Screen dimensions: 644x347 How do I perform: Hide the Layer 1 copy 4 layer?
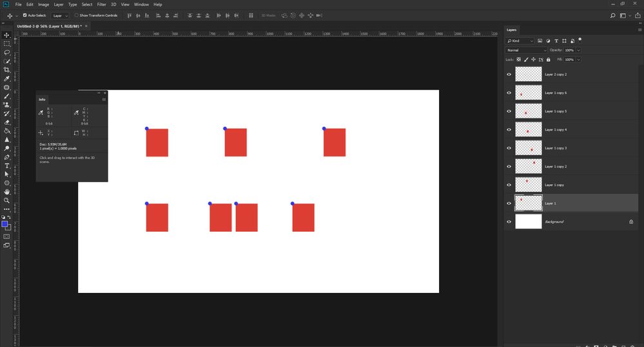point(509,129)
